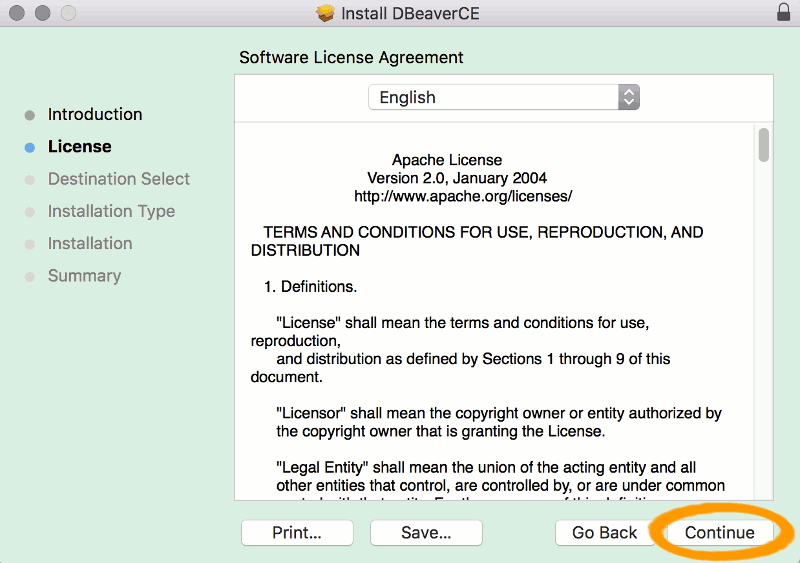Select the Introduction step in sidebar
800x563 pixels.
(x=95, y=114)
